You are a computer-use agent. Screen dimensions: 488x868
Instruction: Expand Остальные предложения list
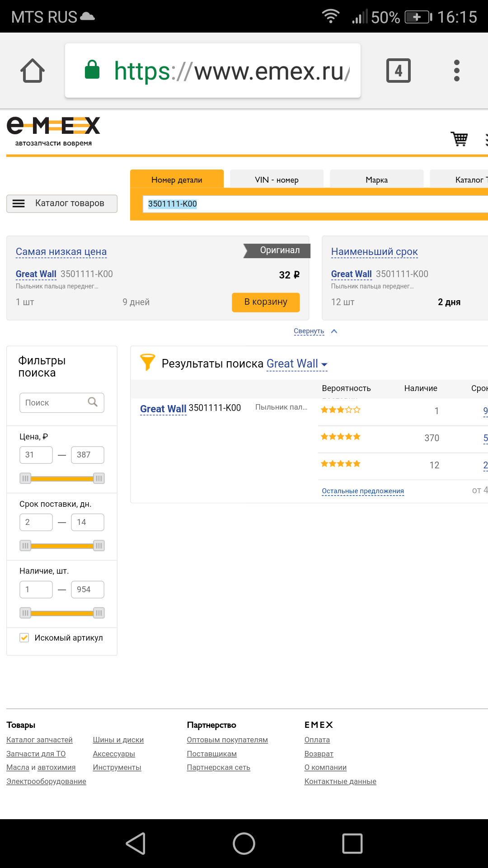(362, 491)
